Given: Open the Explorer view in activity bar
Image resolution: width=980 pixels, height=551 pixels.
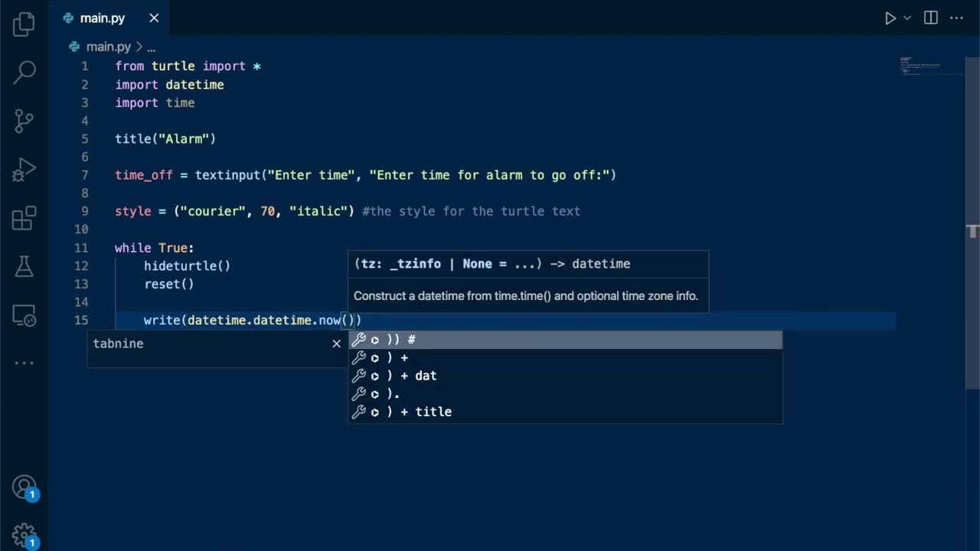Looking at the screenshot, I should pos(24,24).
